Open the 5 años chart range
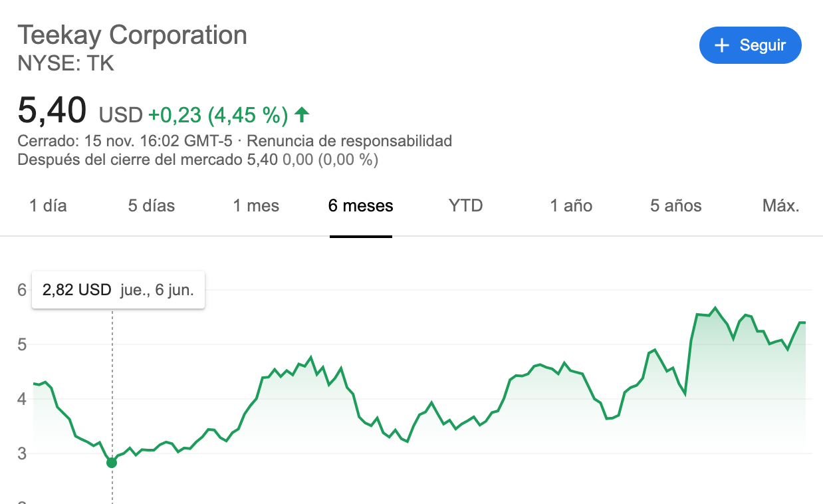Viewport: 823px width, 504px height. (676, 205)
